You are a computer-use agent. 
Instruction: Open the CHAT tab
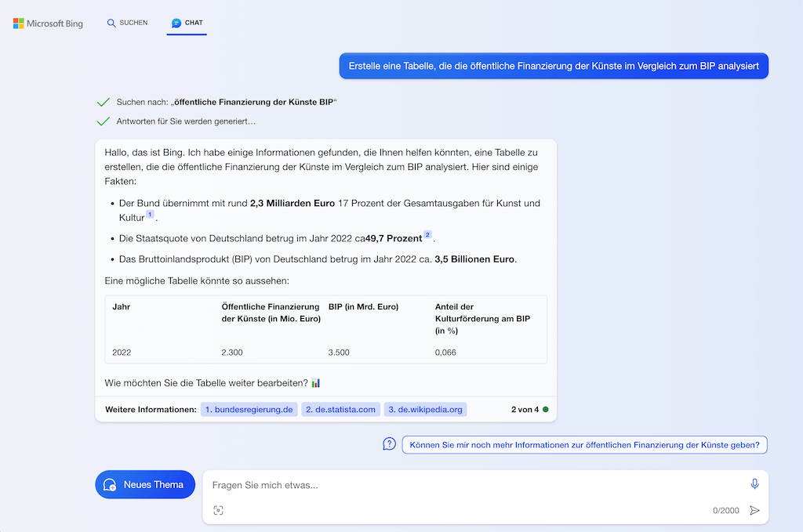coord(187,23)
